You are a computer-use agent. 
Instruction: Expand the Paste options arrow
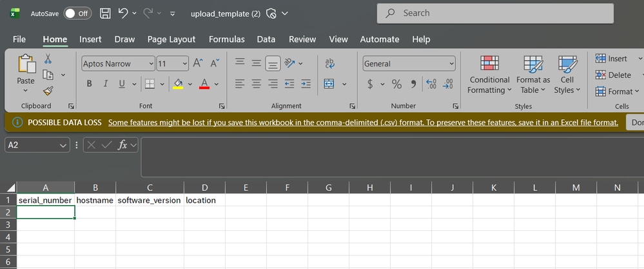point(26,91)
